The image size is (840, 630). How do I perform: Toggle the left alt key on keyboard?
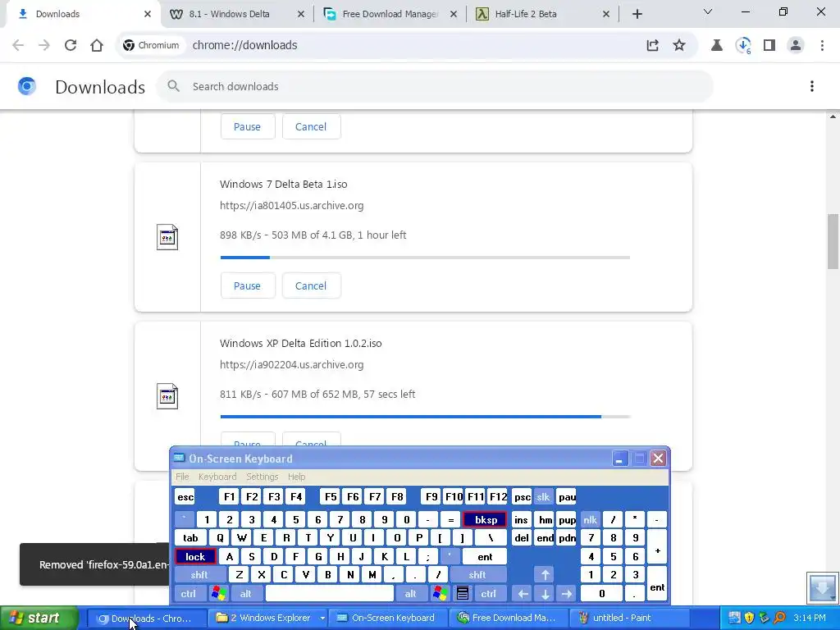coord(246,594)
